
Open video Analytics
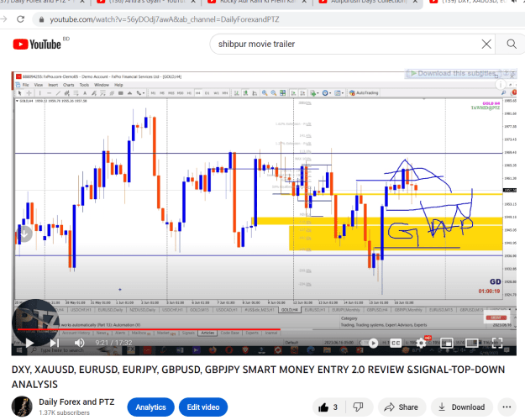[x=150, y=407]
